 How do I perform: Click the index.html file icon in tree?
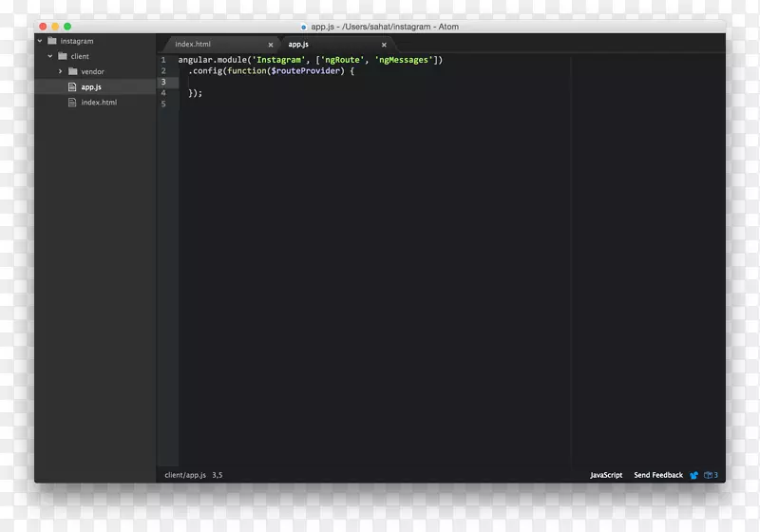click(72, 103)
